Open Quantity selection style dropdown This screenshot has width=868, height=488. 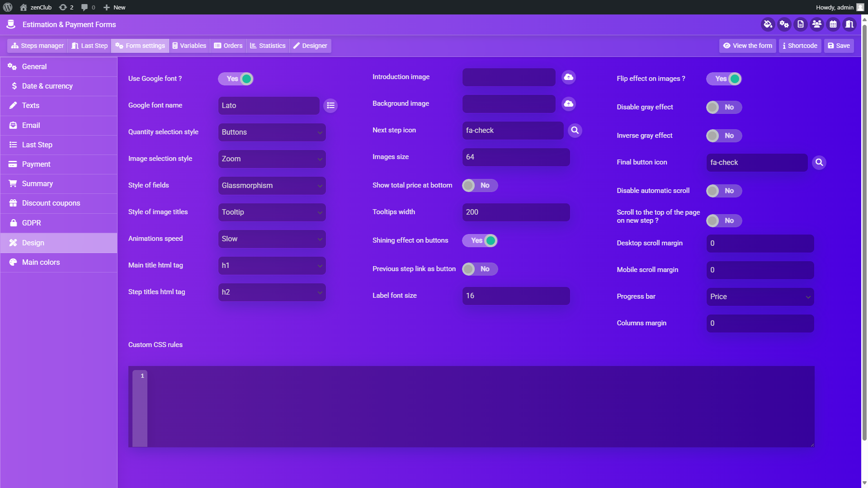pos(272,132)
